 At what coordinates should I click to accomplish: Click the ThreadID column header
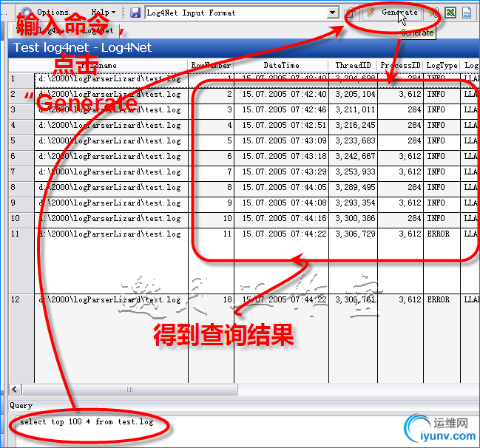click(353, 65)
